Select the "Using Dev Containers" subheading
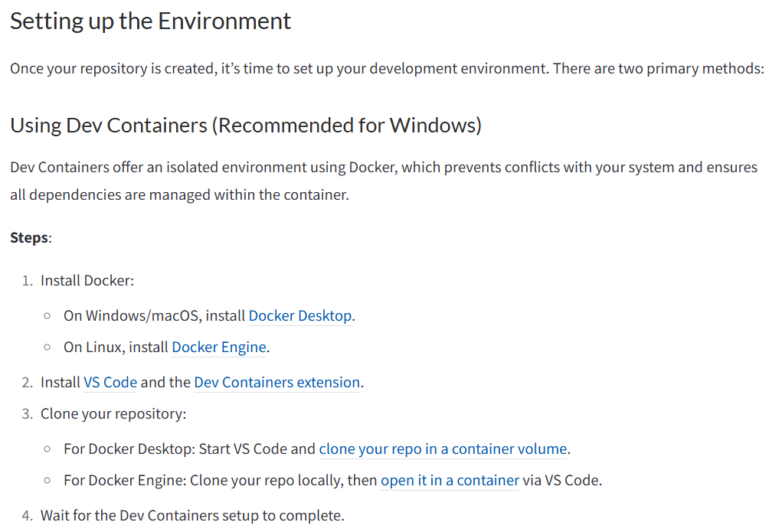 (x=245, y=125)
